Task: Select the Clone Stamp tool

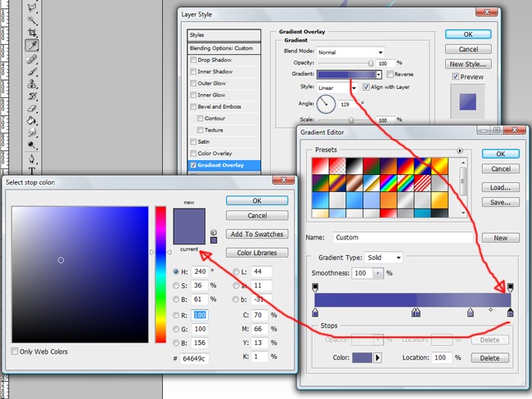Action: point(32,83)
